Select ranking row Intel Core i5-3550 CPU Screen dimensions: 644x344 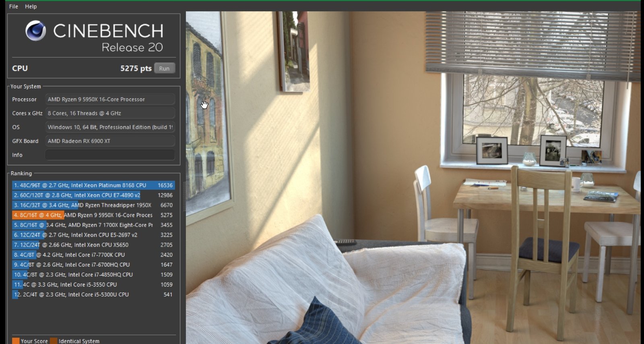tap(93, 284)
